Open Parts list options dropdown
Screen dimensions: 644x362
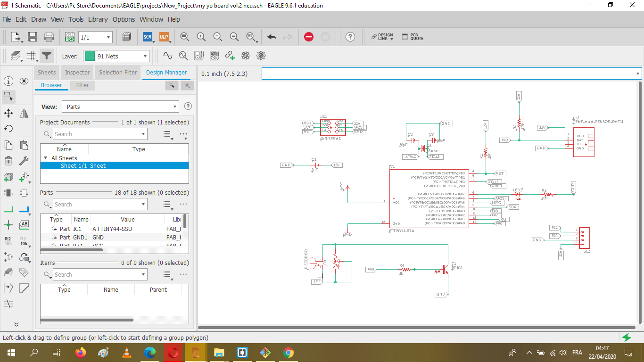(x=167, y=204)
